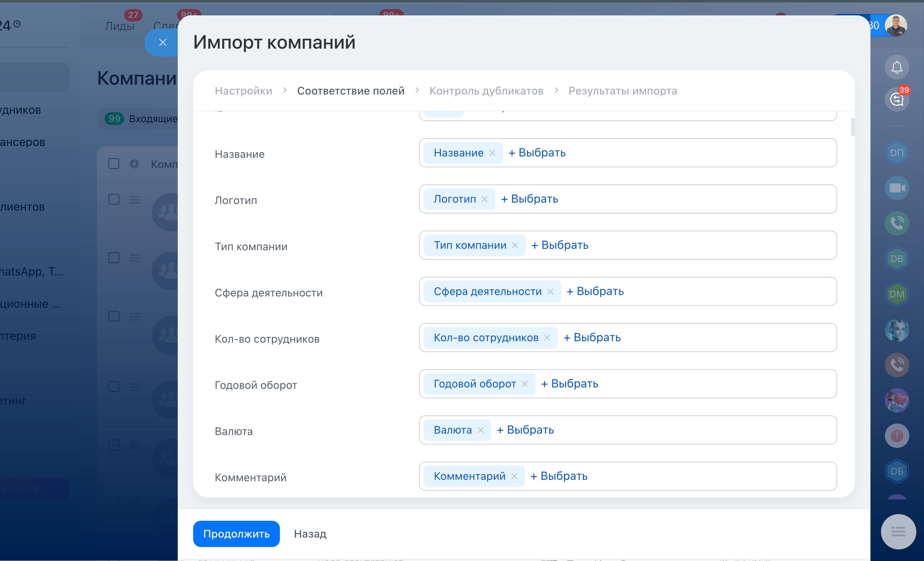Open the notifications bell icon
The width and height of the screenshot is (924, 561).
pos(897,68)
